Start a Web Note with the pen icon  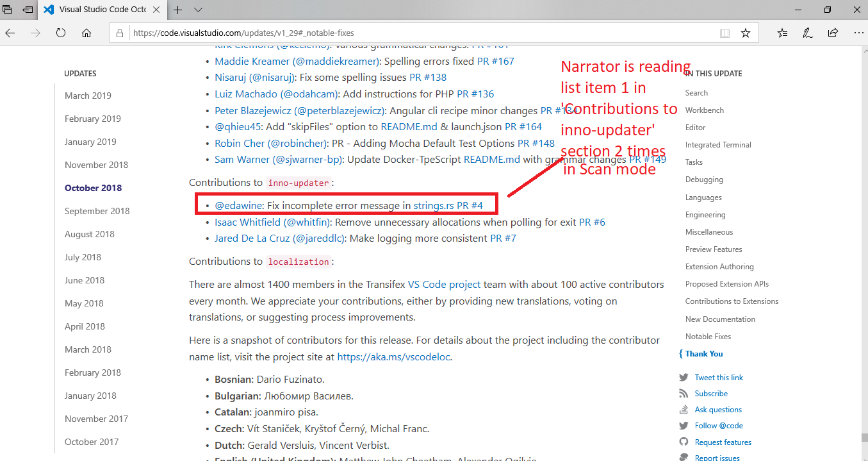[807, 32]
